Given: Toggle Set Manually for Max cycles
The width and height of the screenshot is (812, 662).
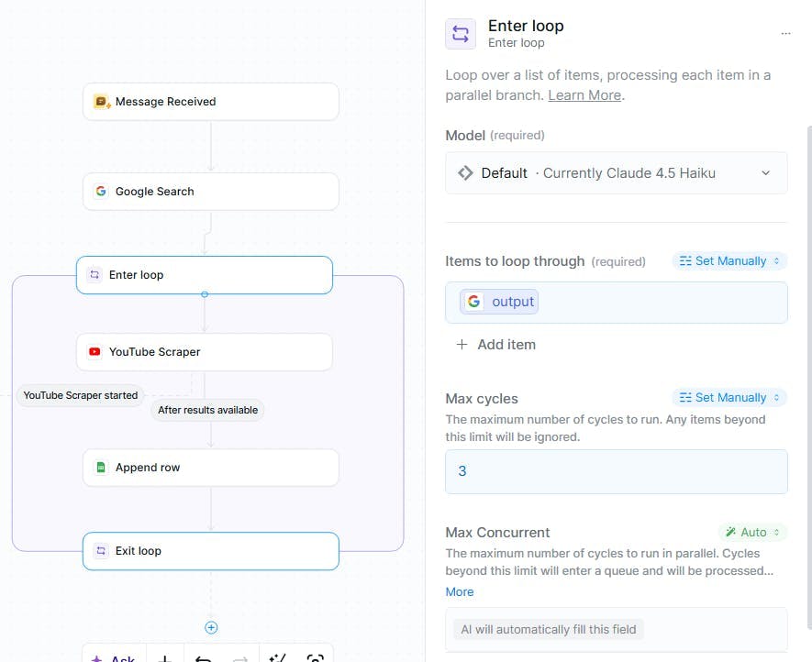Looking at the screenshot, I should coord(729,398).
